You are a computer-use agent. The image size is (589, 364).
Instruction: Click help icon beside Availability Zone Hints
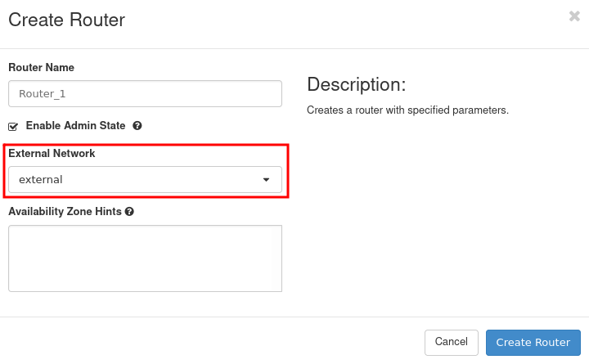click(129, 211)
